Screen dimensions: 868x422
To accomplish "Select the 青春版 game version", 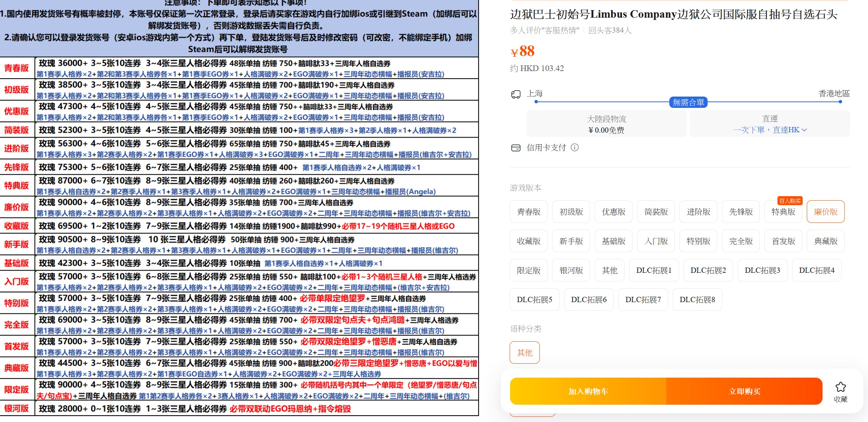I will coord(529,212).
